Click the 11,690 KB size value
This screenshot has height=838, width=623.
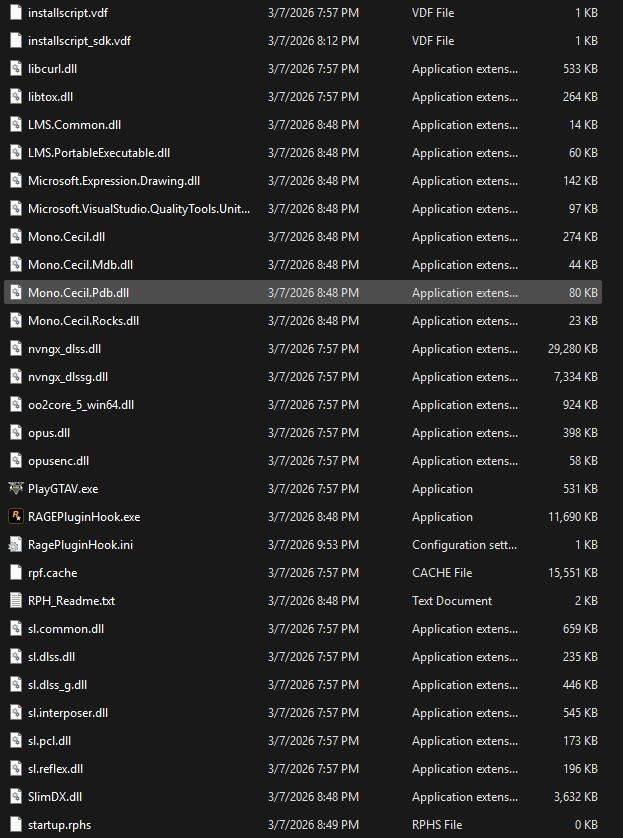573,517
